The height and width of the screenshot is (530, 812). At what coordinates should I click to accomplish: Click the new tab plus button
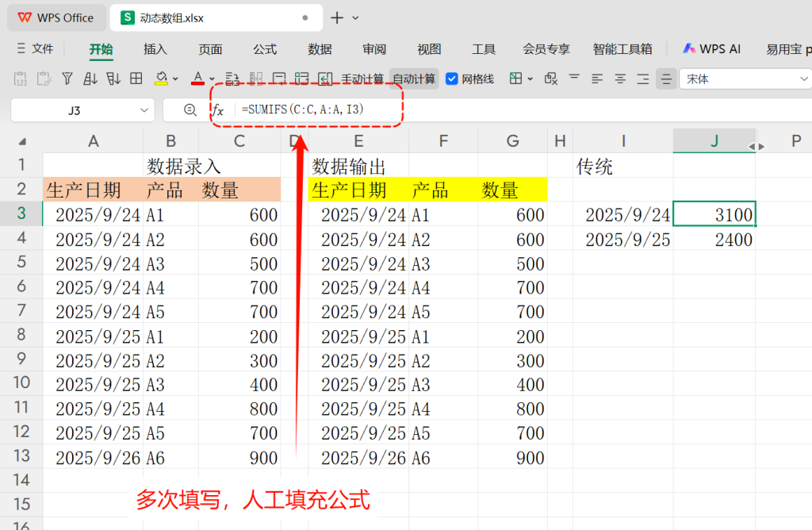[x=337, y=17]
